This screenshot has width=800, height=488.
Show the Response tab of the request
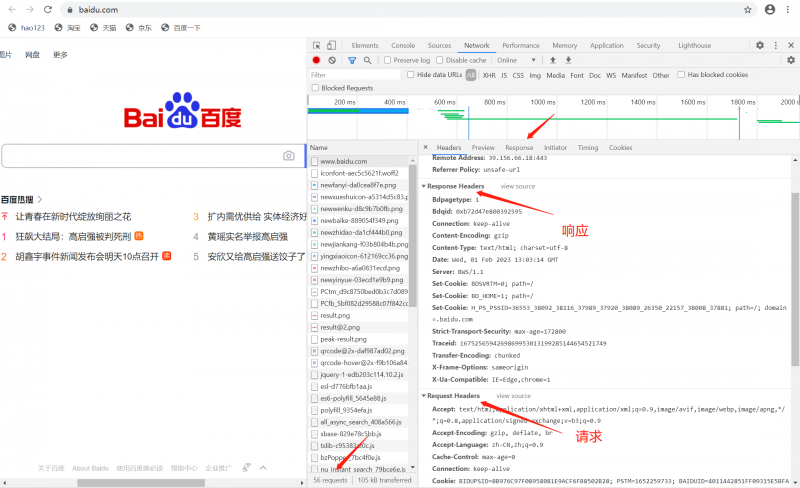[519, 148]
